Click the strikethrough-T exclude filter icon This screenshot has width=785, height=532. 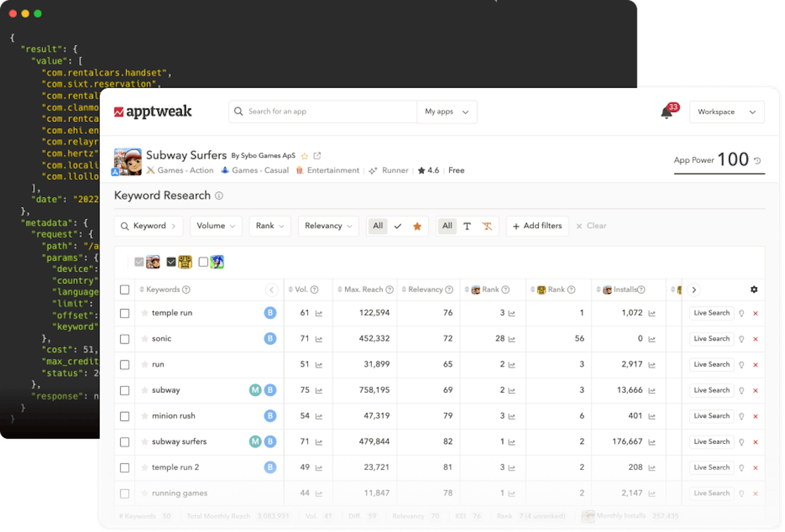point(487,226)
